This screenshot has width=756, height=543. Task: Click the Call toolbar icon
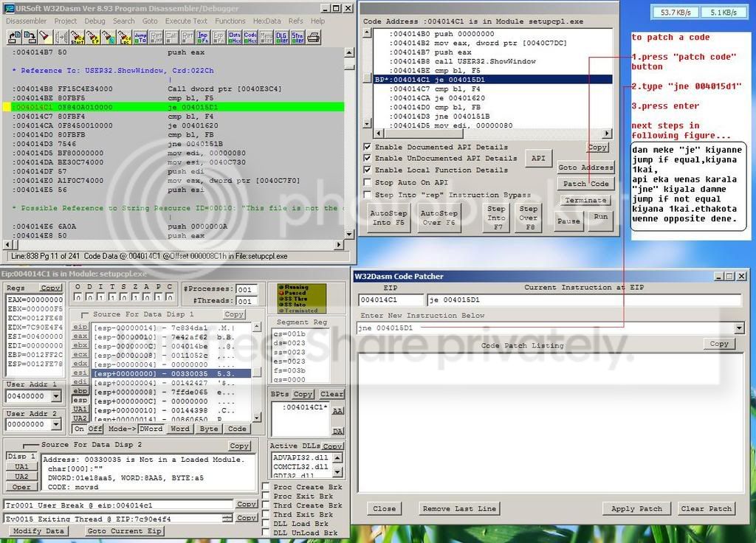coord(171,37)
